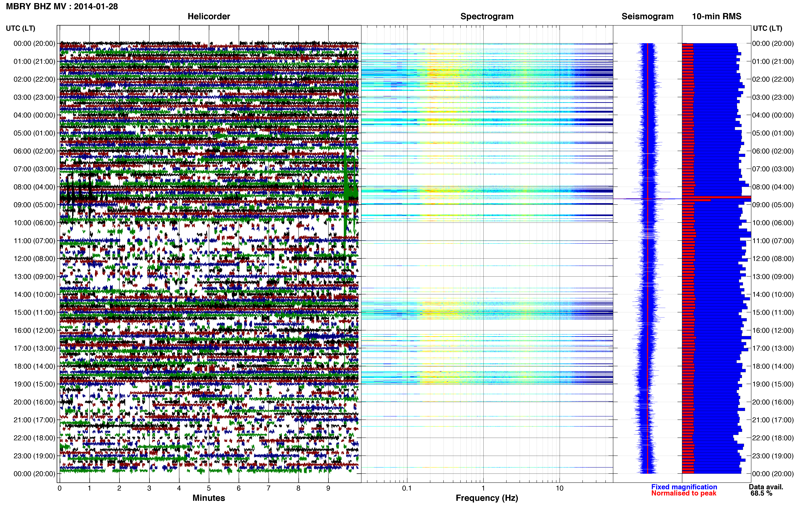The image size is (812, 508).
Task: Click the 10 tick on the Frequency axis
Action: [559, 488]
